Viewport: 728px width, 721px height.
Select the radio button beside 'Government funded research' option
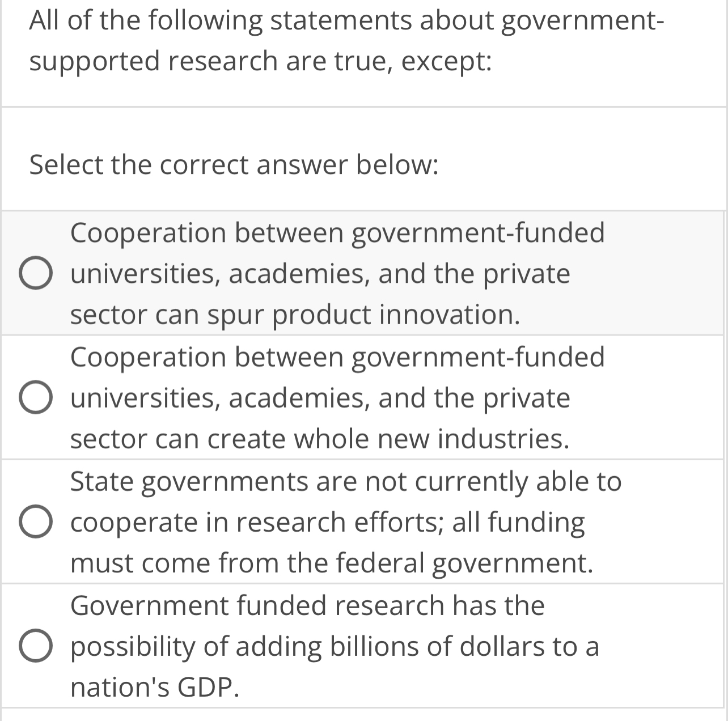pyautogui.click(x=36, y=646)
